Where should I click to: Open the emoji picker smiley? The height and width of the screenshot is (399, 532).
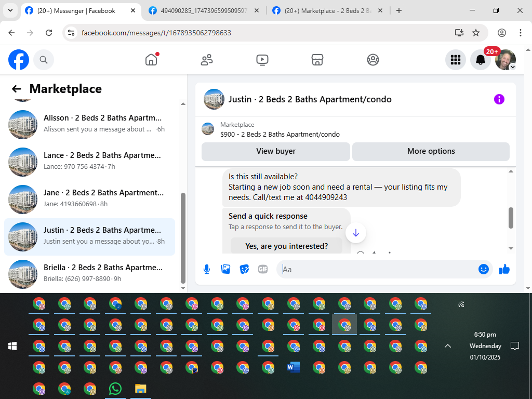(x=484, y=270)
